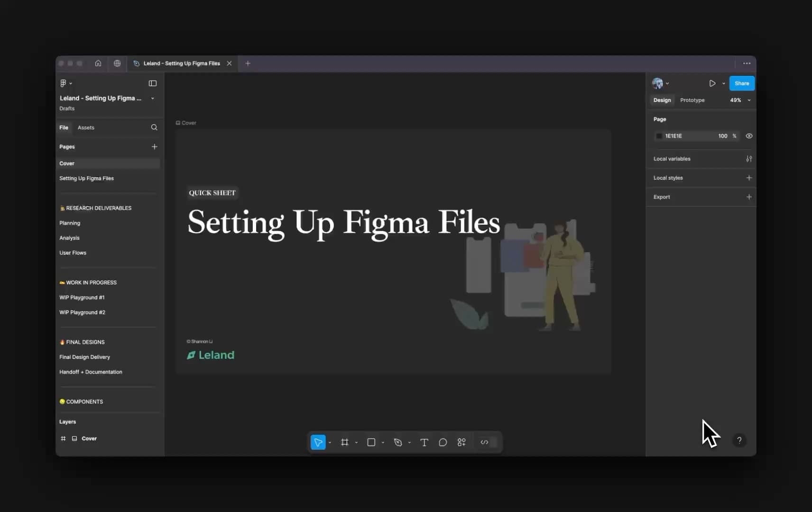Click the Share button
The image size is (812, 512).
click(741, 83)
